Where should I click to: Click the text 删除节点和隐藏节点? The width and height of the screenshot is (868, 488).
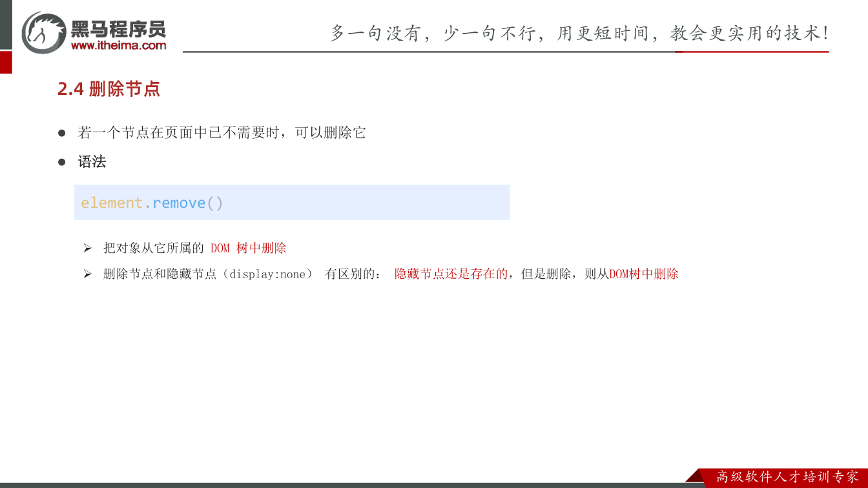coord(160,274)
